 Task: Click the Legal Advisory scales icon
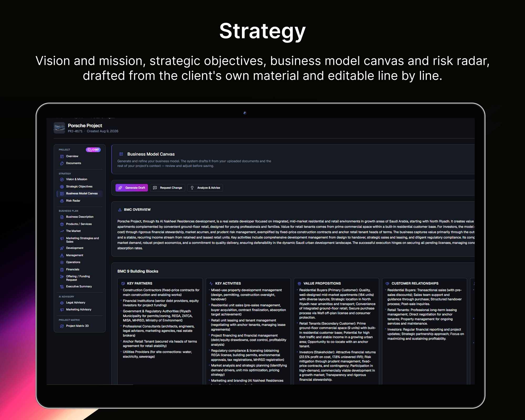pos(62,303)
